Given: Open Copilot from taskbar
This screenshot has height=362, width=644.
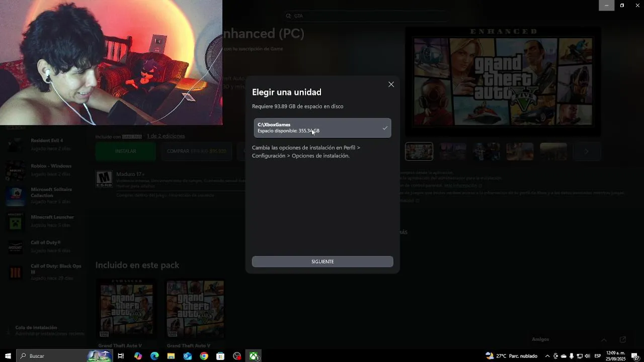Looking at the screenshot, I should point(138,356).
